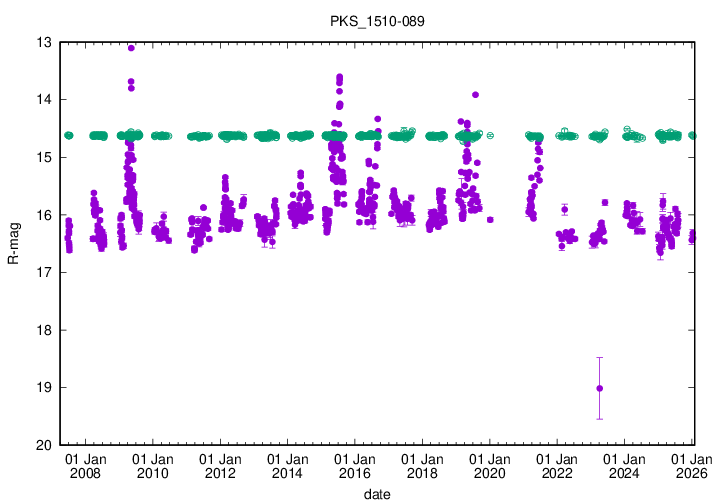Click the y-axis tick label 18
720x504 pixels.
[44, 331]
